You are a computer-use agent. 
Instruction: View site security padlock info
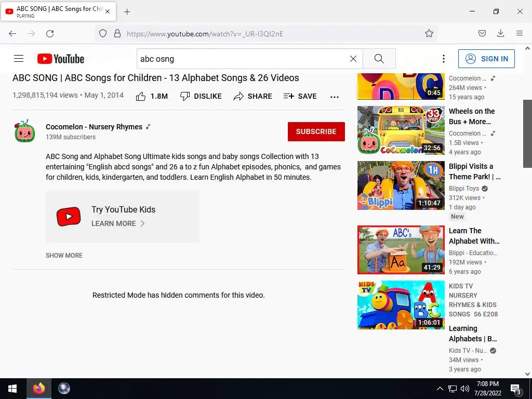[x=117, y=34]
